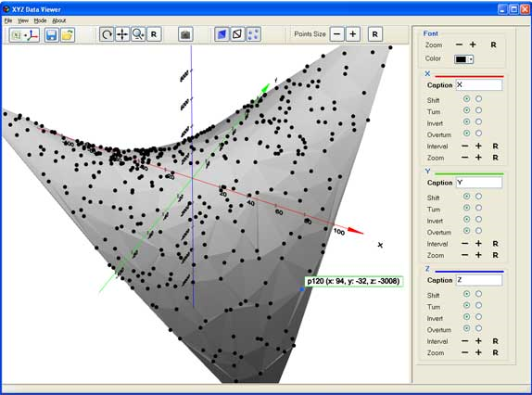Click the X axis Caption input field
The height and width of the screenshot is (395, 532).
point(479,84)
